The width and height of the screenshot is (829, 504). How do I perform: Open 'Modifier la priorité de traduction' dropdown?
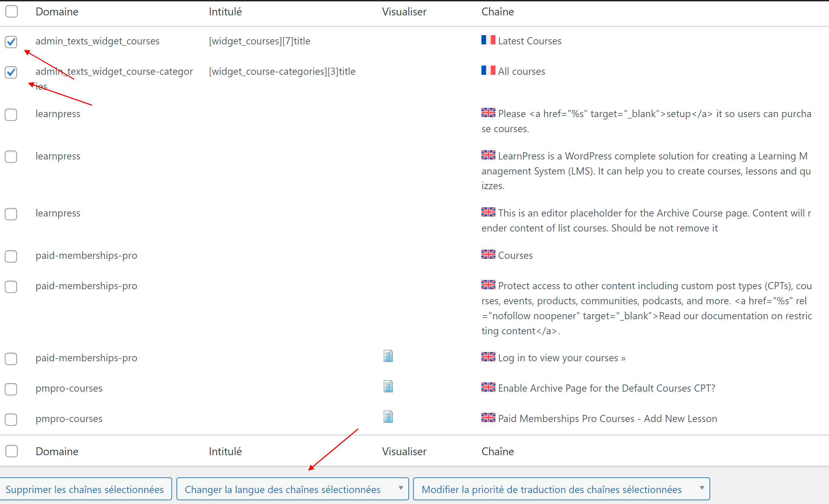click(x=561, y=489)
